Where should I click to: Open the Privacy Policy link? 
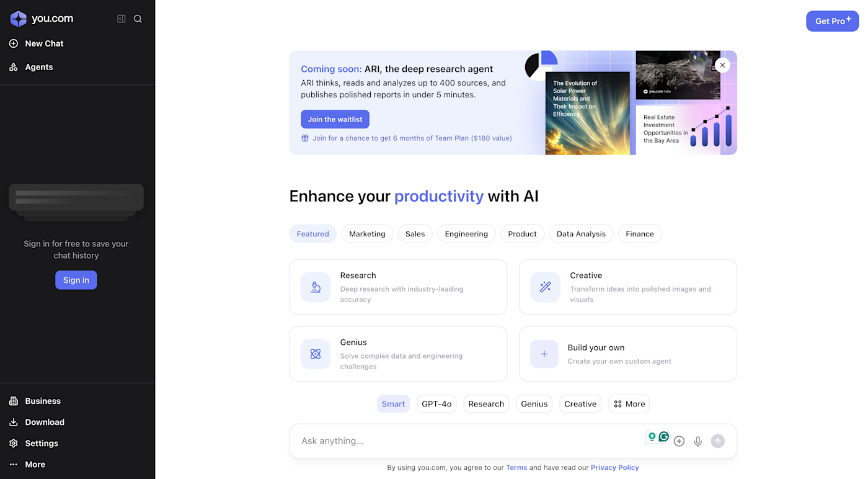click(x=615, y=468)
